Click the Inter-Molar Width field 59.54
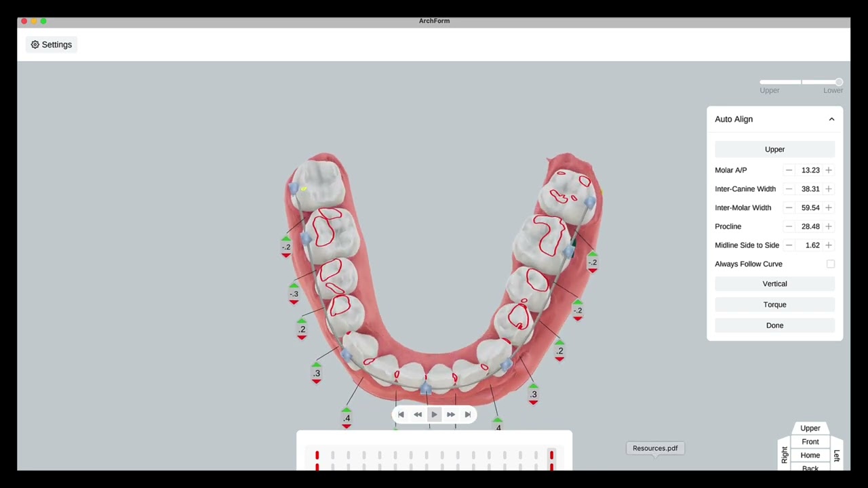 click(810, 207)
